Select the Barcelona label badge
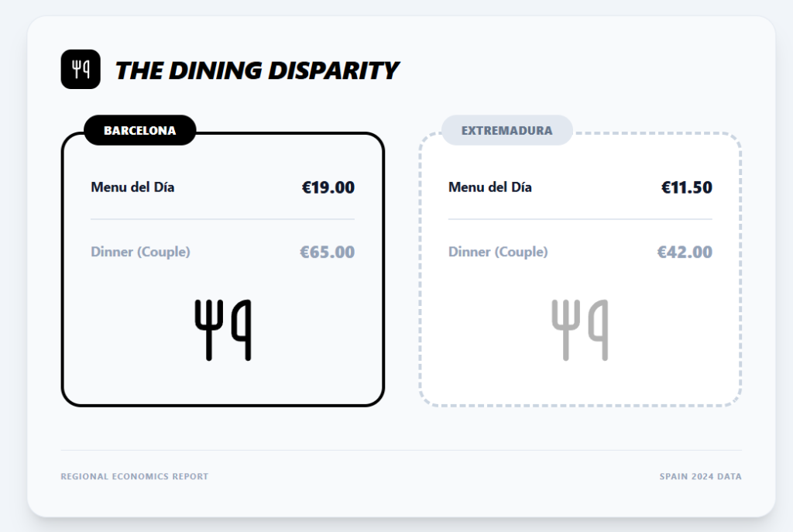This screenshot has height=532, width=793. (140, 130)
